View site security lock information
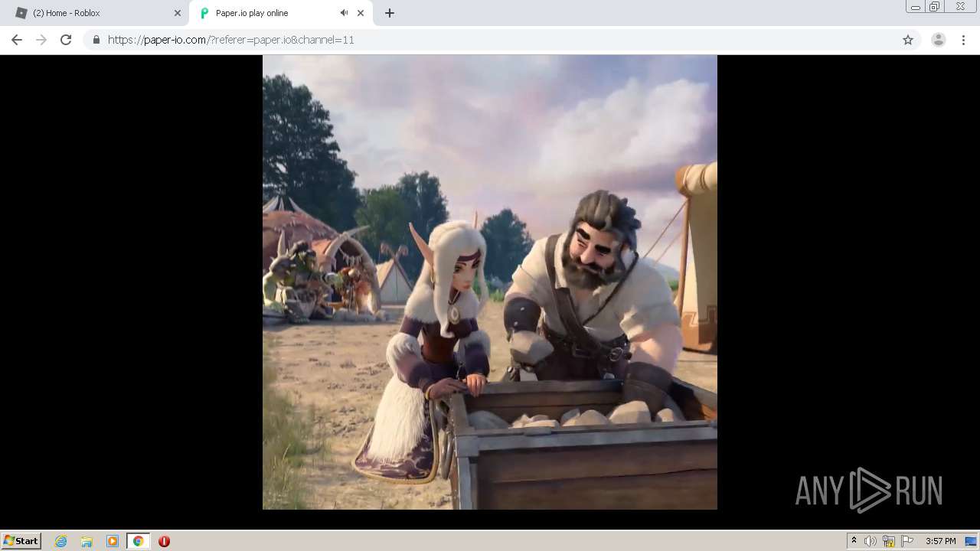Image resolution: width=980 pixels, height=551 pixels. [96, 40]
